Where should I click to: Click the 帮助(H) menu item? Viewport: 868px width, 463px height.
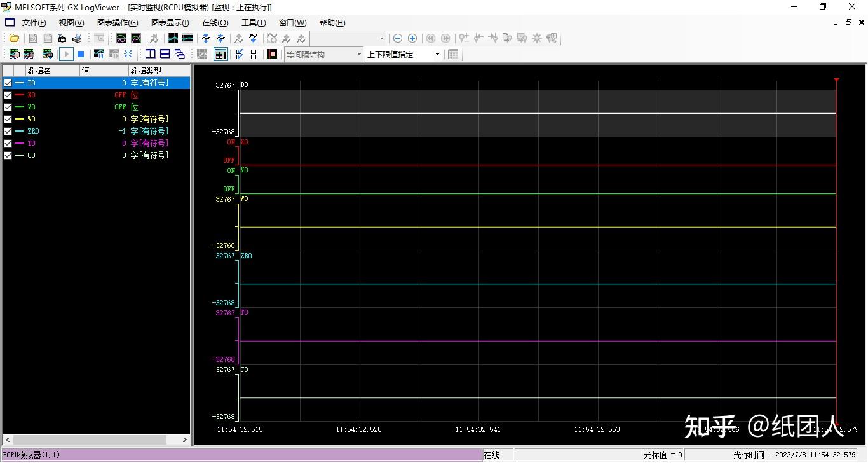331,22
